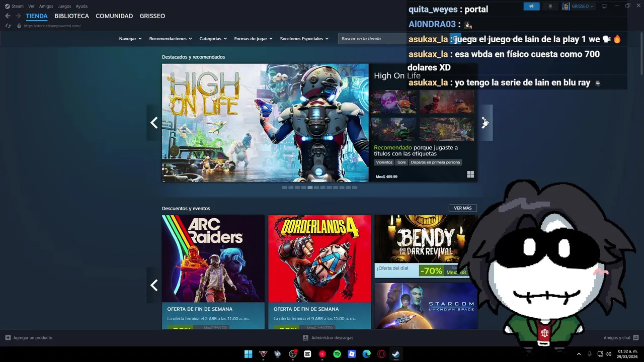The height and width of the screenshot is (362, 644).
Task: Click the store.steampowered.com URL text
Action: click(52, 26)
